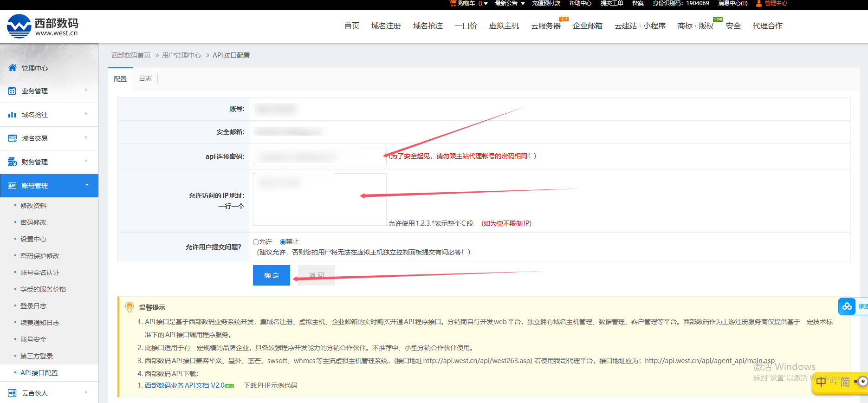Click the 财务管理 sidebar icon
868x403 pixels.
[x=13, y=162]
